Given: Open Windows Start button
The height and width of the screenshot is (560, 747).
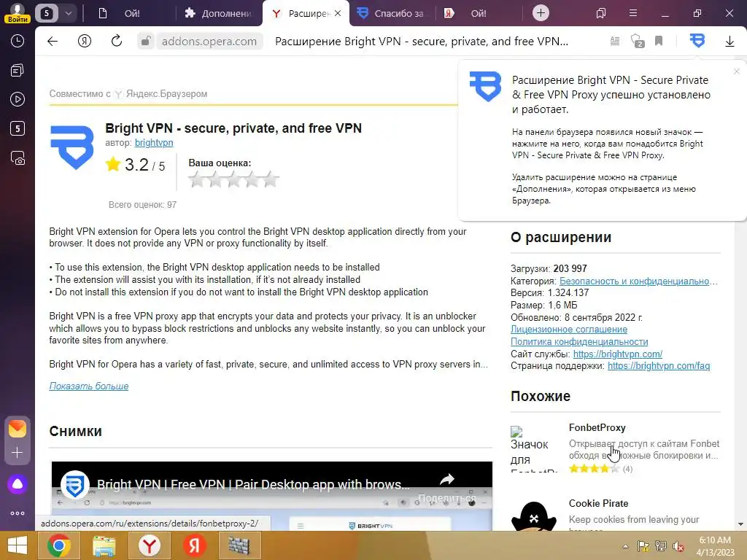Looking at the screenshot, I should (x=18, y=545).
